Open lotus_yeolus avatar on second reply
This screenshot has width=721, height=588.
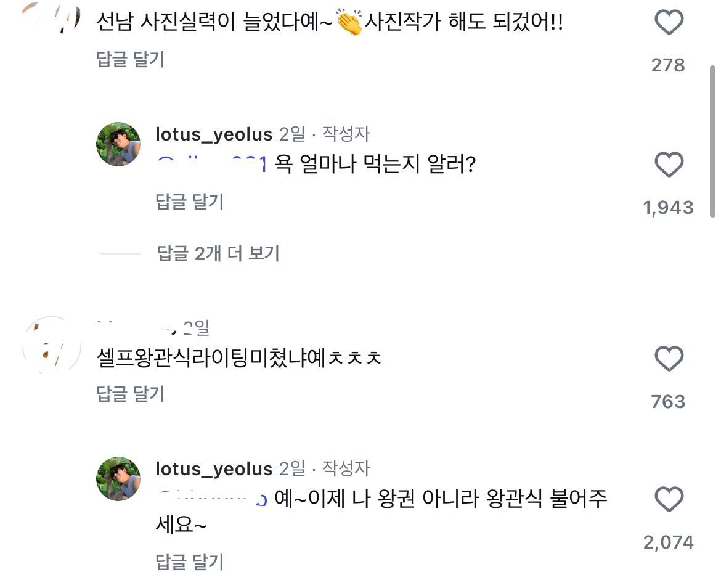(x=118, y=479)
